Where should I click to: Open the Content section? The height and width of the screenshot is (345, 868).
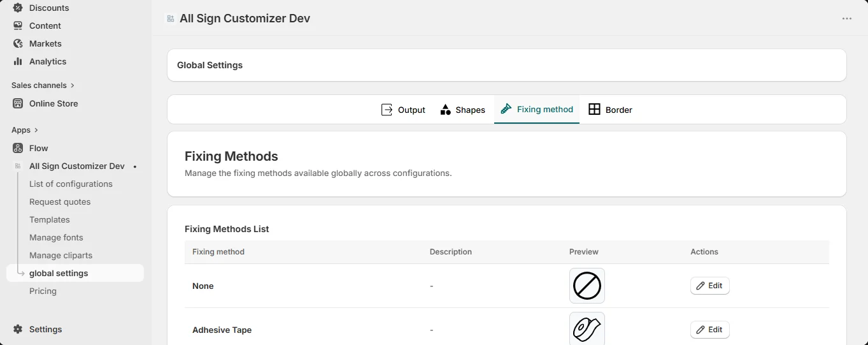tap(45, 26)
